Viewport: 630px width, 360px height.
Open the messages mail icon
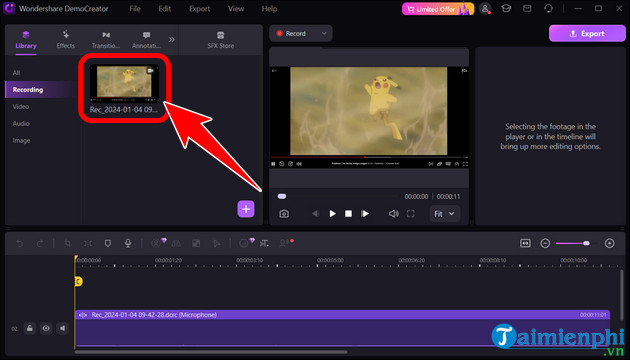527,8
